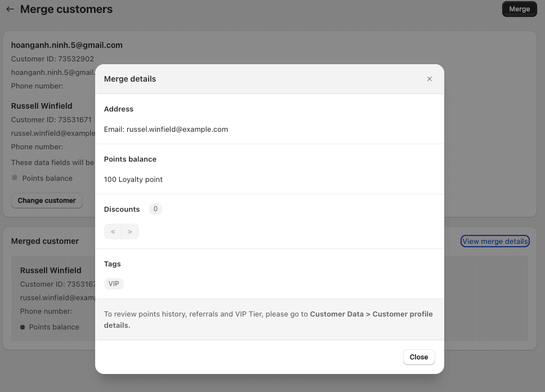Click the Change customer button
Image resolution: width=545 pixels, height=392 pixels.
[x=47, y=201]
